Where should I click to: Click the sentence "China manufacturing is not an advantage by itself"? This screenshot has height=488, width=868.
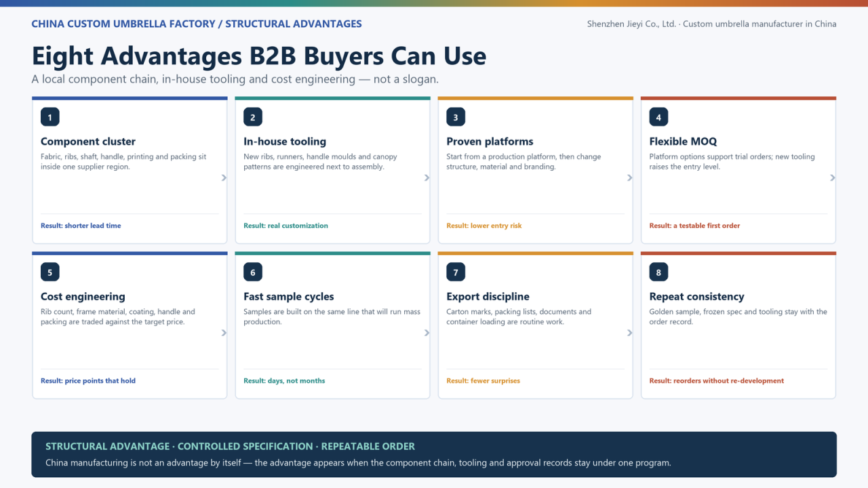point(358,463)
